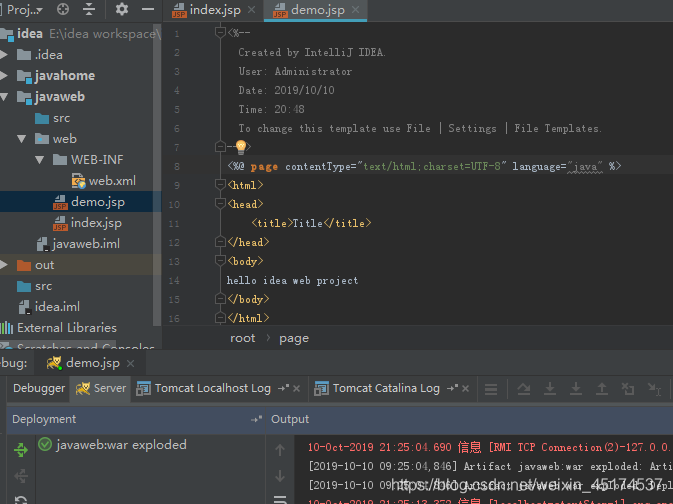This screenshot has width=673, height=504.
Task: Click the Title text on line 11
Action: [308, 223]
